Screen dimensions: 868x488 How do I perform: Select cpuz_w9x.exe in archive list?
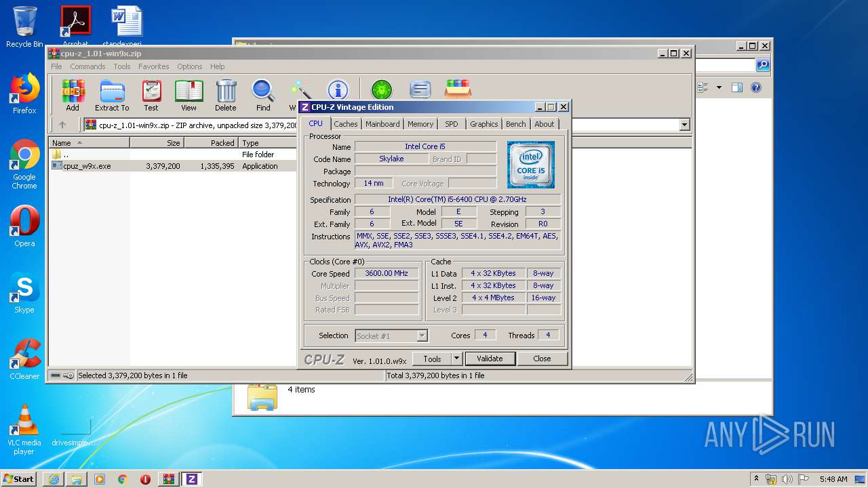(173, 166)
